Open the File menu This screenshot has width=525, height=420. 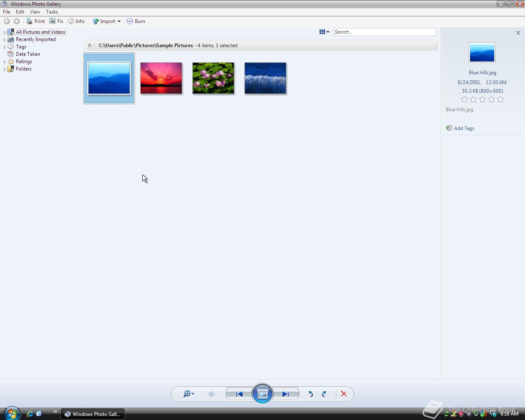coord(7,12)
